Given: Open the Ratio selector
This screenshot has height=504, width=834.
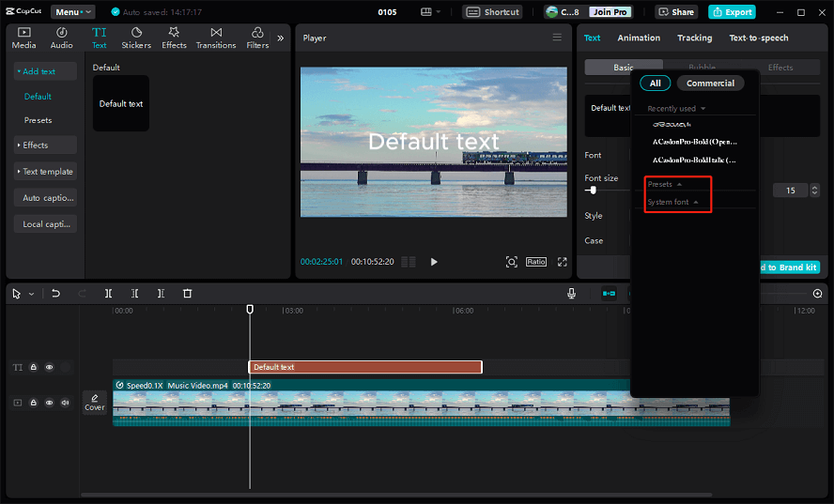Looking at the screenshot, I should pyautogui.click(x=536, y=262).
